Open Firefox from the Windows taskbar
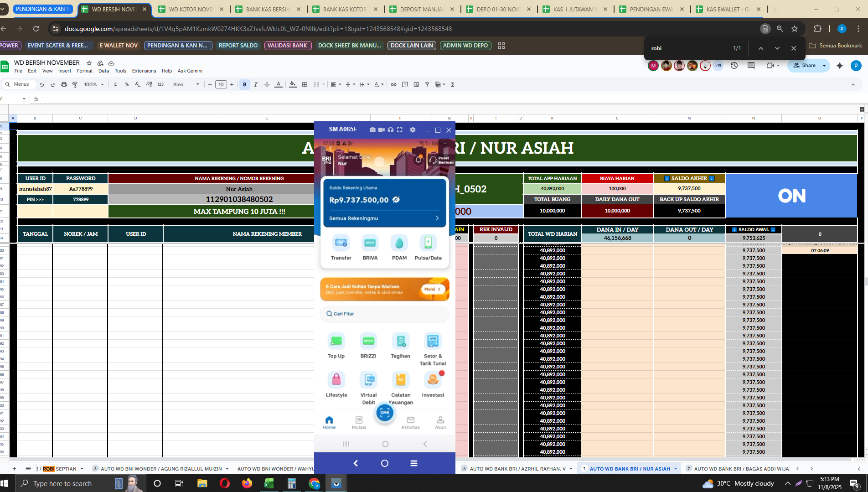 point(247,483)
